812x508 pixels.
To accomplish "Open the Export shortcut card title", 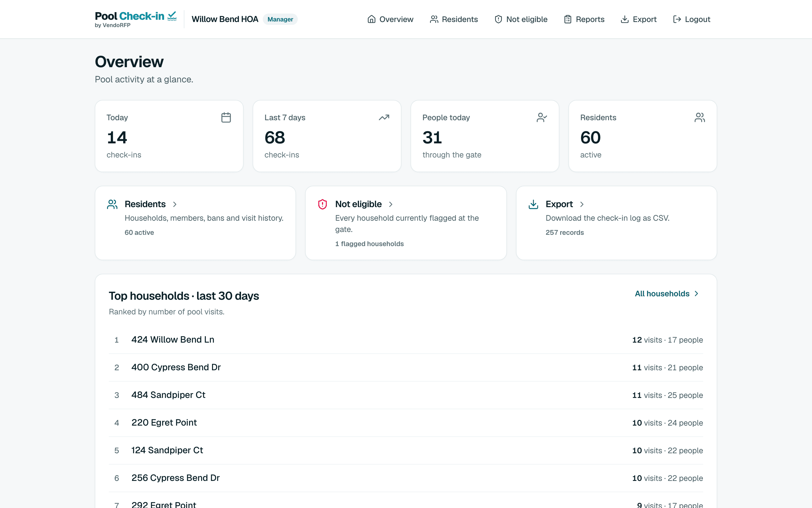I will click(559, 204).
